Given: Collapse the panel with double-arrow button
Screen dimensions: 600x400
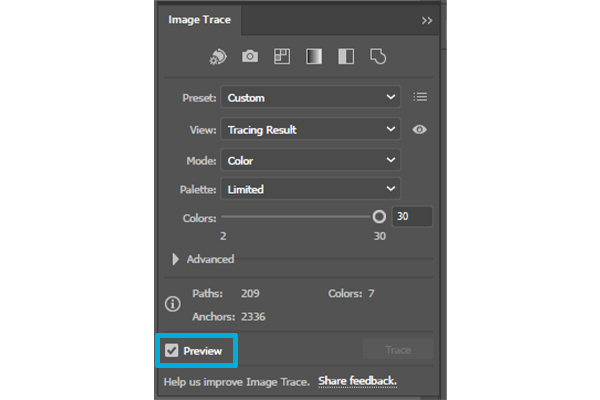Looking at the screenshot, I should (x=427, y=19).
